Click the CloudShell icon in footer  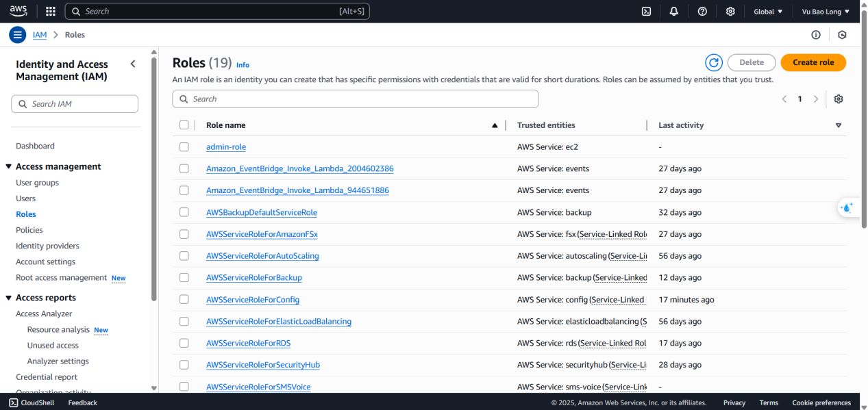click(14, 402)
